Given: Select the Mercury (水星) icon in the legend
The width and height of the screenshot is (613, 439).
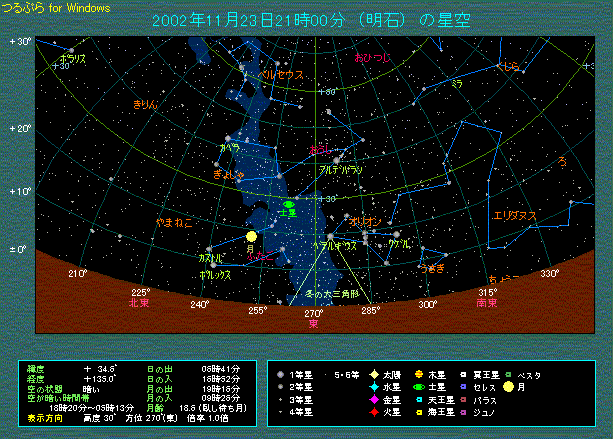Looking at the screenshot, I should [373, 387].
